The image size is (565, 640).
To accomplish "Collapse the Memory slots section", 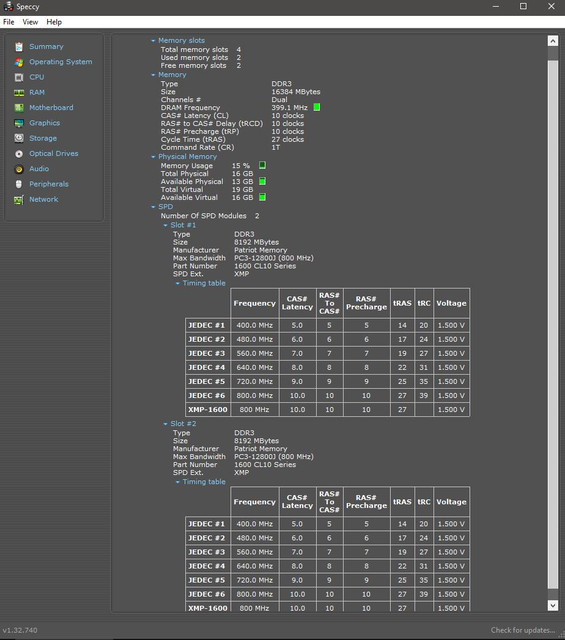I will [153, 41].
